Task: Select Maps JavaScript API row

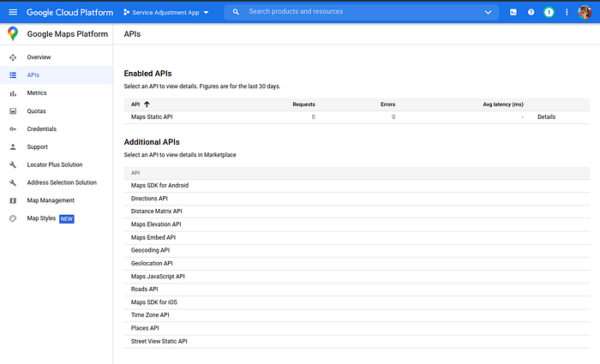Action: tap(357, 277)
